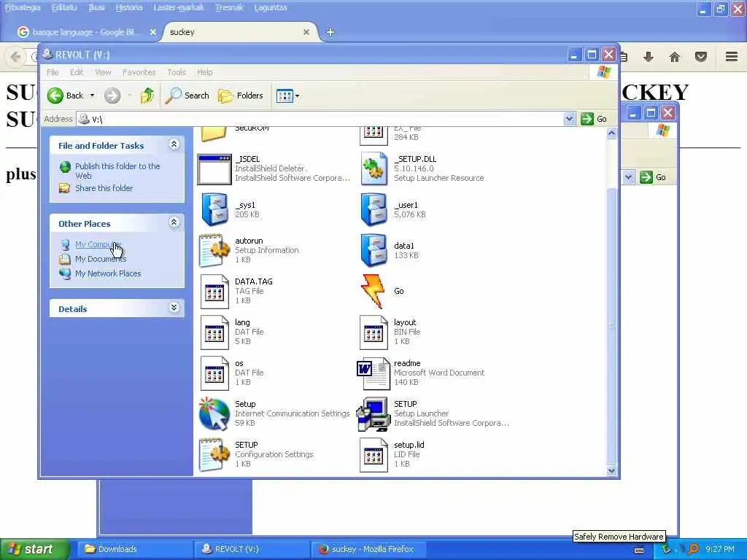Click the green Up folder icon
Screen dimensions: 747x560
click(x=147, y=96)
